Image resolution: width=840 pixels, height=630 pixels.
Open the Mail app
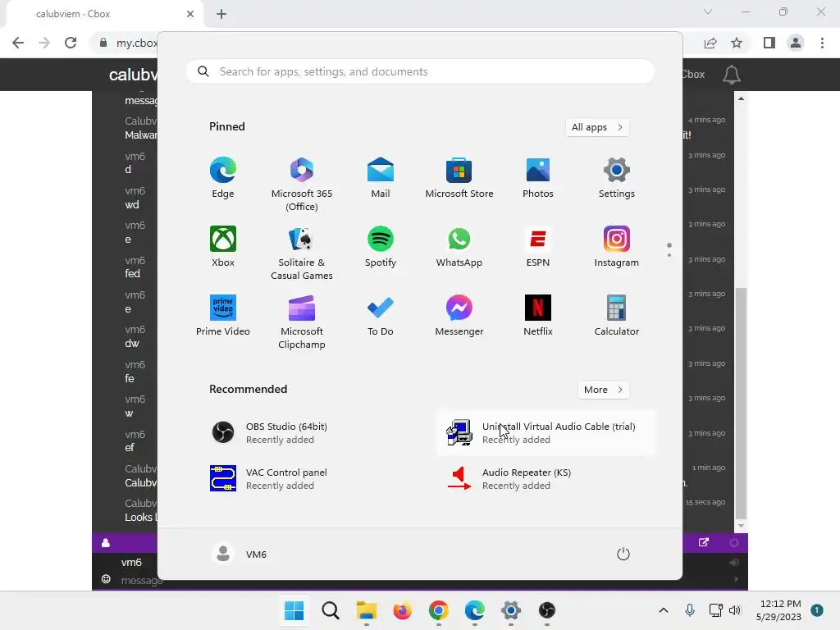tap(381, 178)
